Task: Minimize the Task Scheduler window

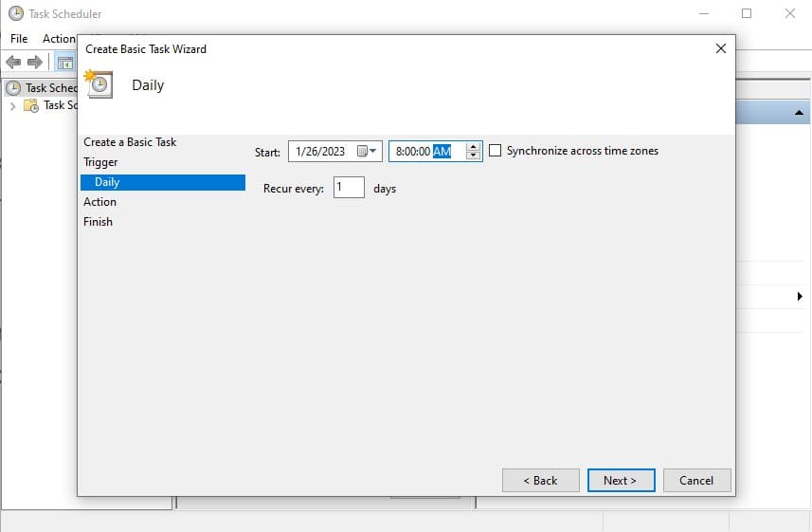Action: pyautogui.click(x=704, y=13)
